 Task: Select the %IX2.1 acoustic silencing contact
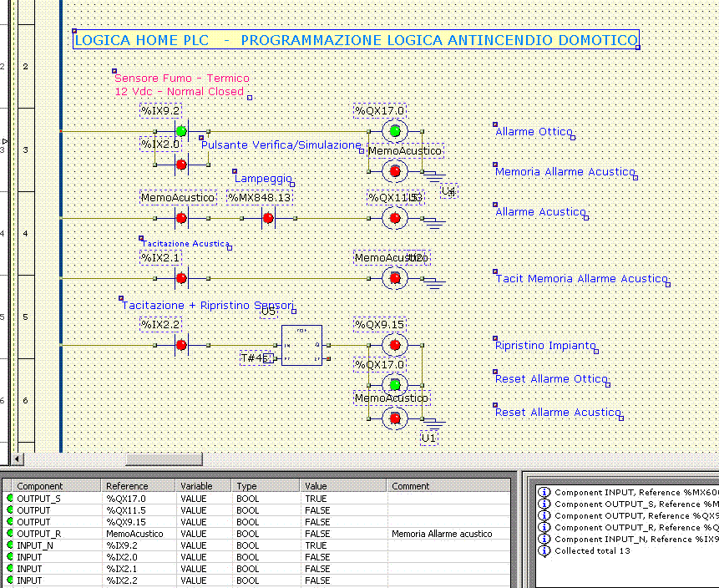(x=181, y=278)
